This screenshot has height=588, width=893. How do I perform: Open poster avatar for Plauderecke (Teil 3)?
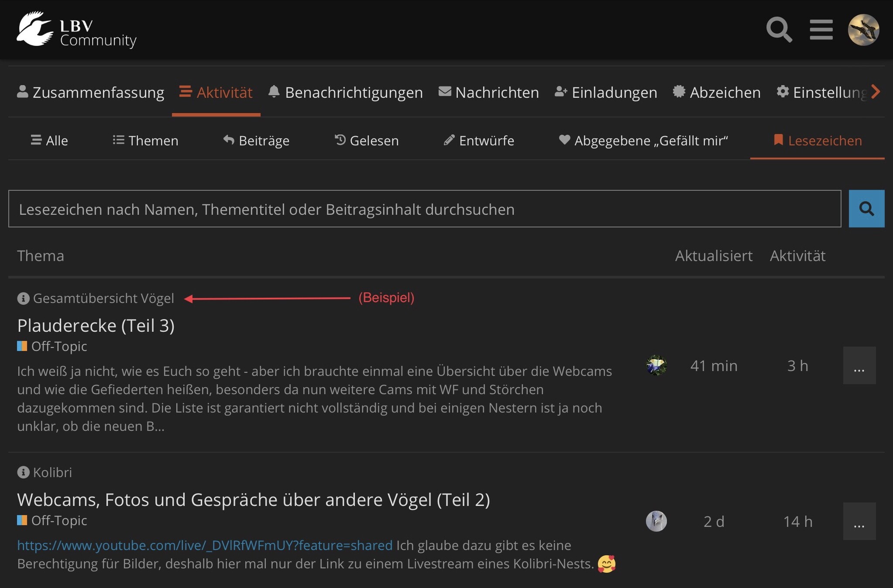pyautogui.click(x=656, y=365)
